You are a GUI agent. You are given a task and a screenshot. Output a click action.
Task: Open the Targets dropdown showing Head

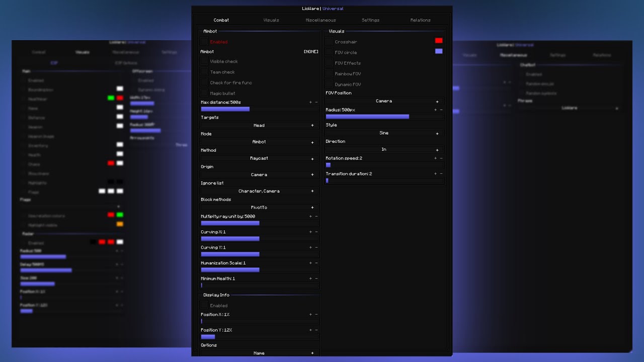(260, 125)
